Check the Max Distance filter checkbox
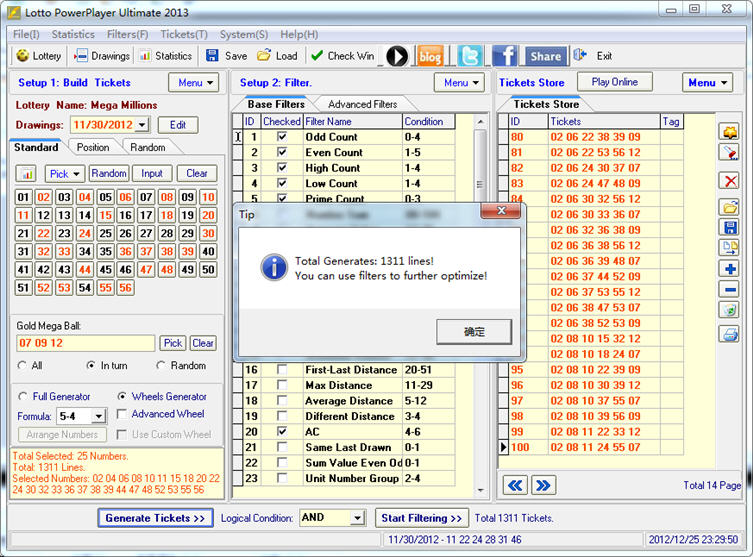The image size is (753, 557). tap(282, 385)
